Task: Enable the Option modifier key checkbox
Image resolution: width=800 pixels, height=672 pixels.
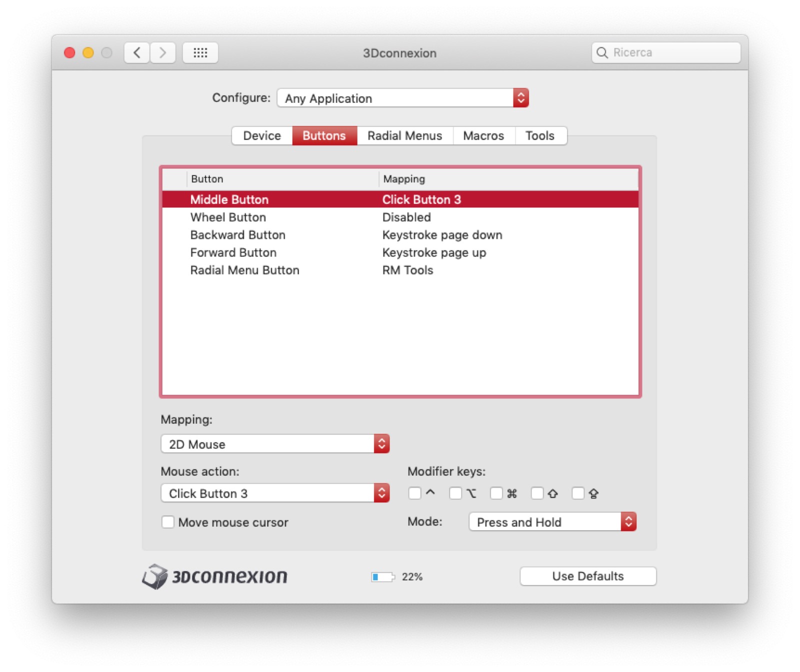Action: pyautogui.click(x=455, y=493)
